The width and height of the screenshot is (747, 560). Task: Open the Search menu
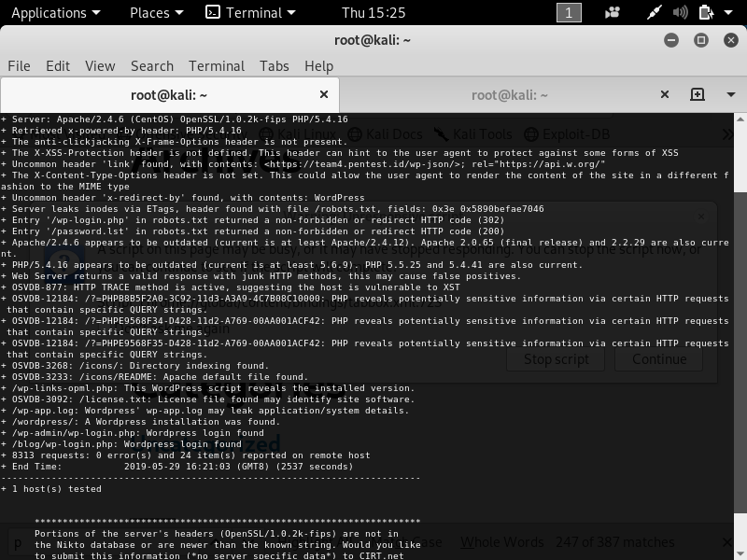[x=152, y=65]
